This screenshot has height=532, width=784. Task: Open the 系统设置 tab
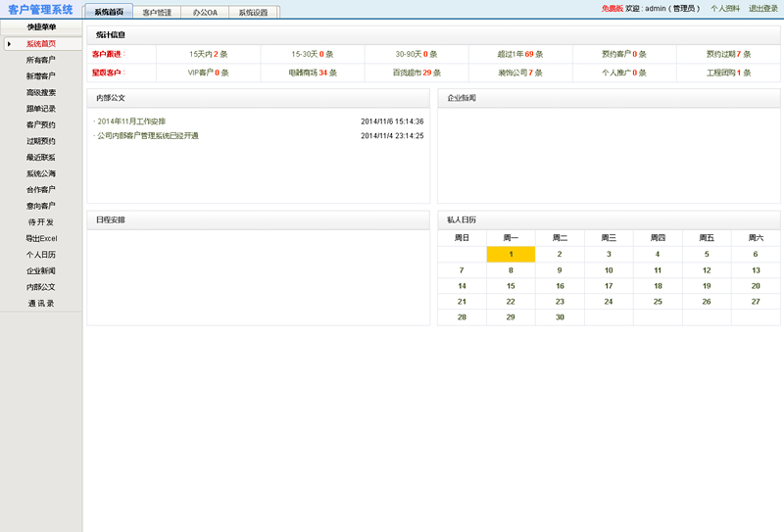[x=253, y=13]
